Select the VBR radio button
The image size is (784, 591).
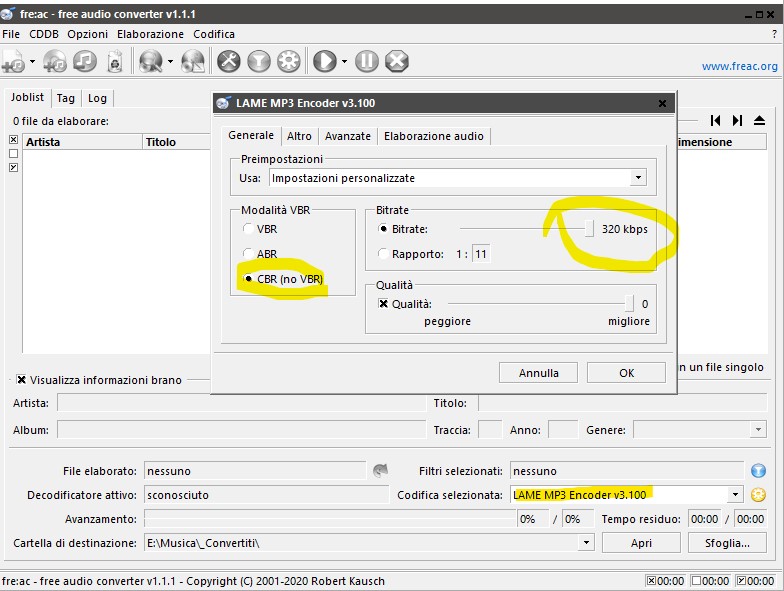click(248, 228)
